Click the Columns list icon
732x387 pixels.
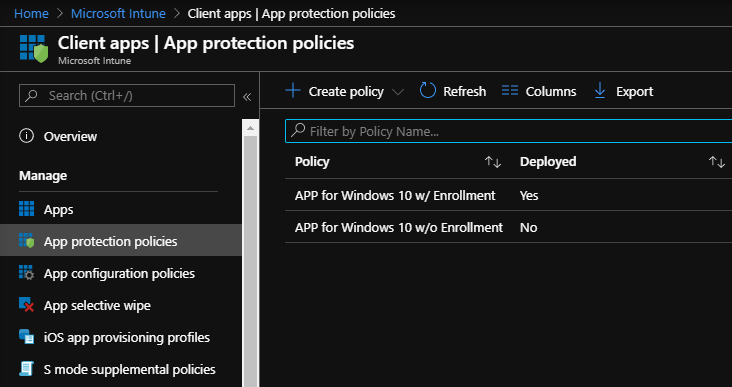[x=510, y=91]
